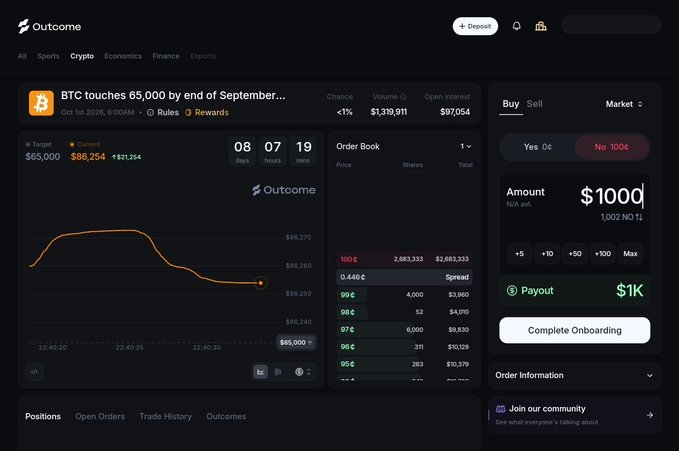Click the 100¢ ask row in order book
The image size is (679, 451).
pos(404,259)
